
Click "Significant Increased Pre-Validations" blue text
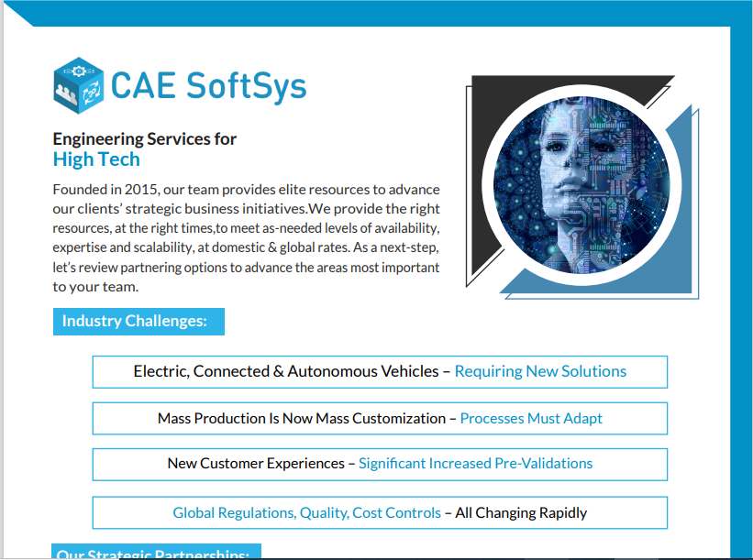tap(475, 464)
